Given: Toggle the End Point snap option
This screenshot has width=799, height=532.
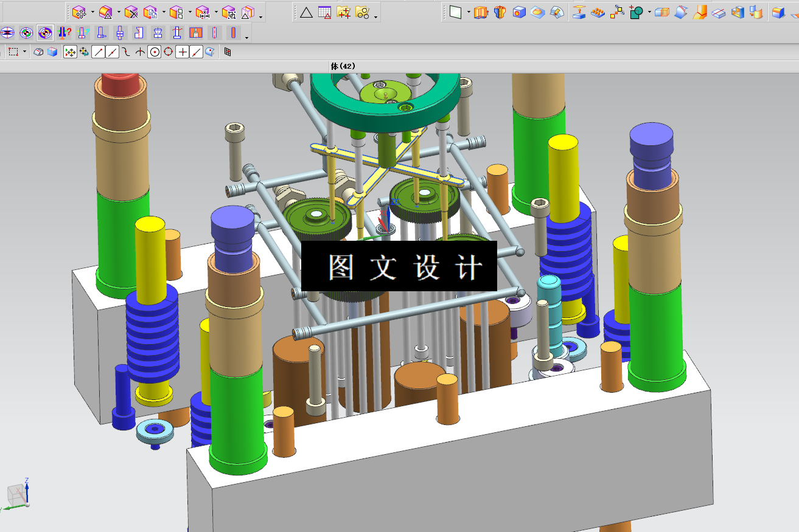Looking at the screenshot, I should tap(98, 52).
